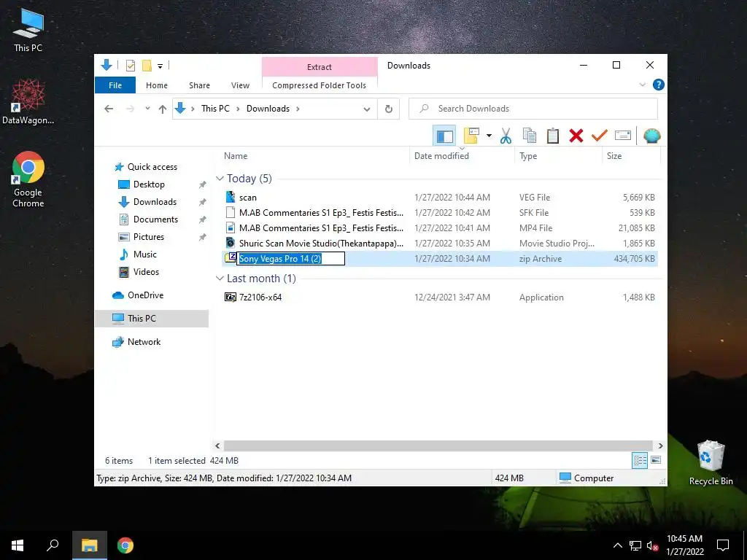The height and width of the screenshot is (560, 747).
Task: Click the Paste clipboard toolbar icon
Action: 553,136
